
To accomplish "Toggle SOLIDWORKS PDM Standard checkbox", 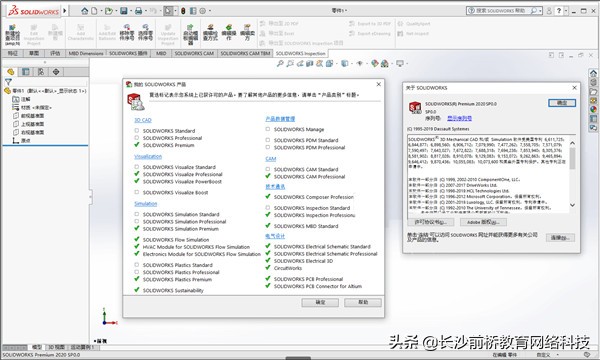I will pyautogui.click(x=267, y=140).
